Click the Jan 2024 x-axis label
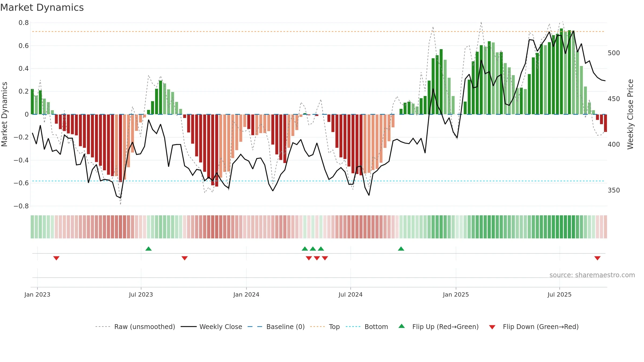The height and width of the screenshot is (362, 644). (x=246, y=294)
